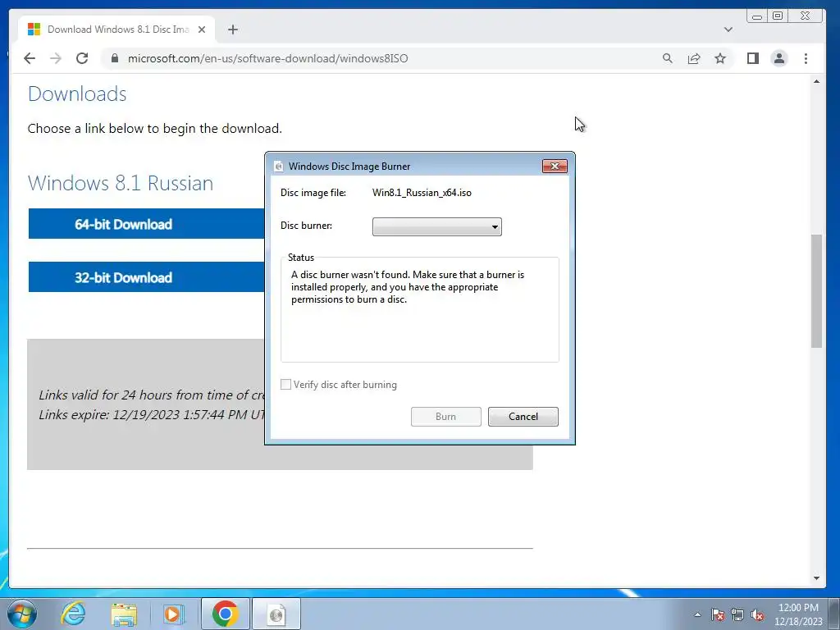The width and height of the screenshot is (840, 630).
Task: Click the scroll up arrow
Action: click(x=816, y=81)
